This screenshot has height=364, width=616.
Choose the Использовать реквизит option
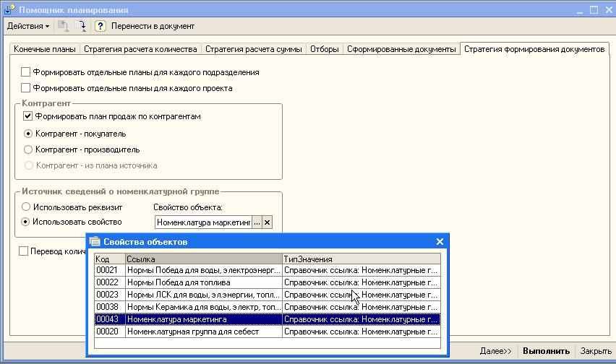(x=26, y=207)
